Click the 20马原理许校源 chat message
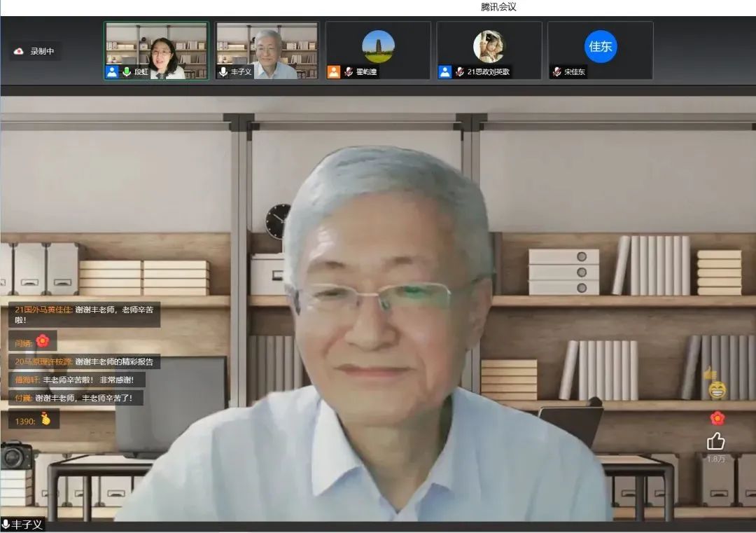 tap(84, 362)
